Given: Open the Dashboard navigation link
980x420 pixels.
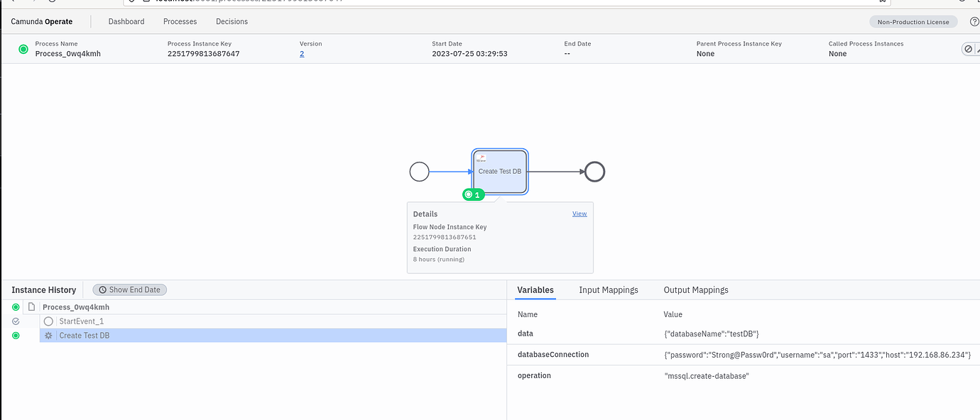Looking at the screenshot, I should click(126, 21).
